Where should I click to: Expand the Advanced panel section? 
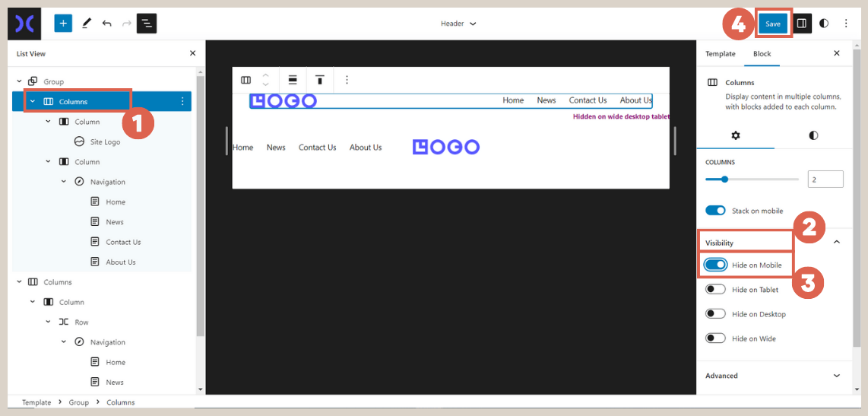[837, 376]
